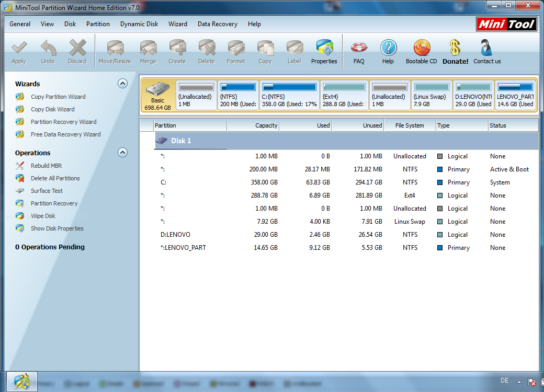Select the NTFS 200 MB block in disk map

click(x=238, y=95)
